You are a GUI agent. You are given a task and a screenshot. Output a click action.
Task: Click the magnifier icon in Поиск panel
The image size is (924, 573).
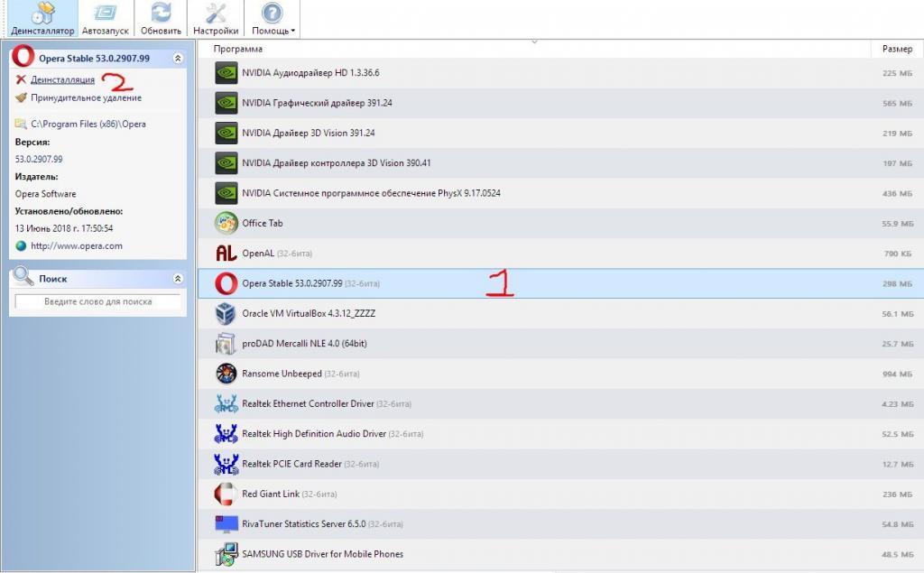23,276
